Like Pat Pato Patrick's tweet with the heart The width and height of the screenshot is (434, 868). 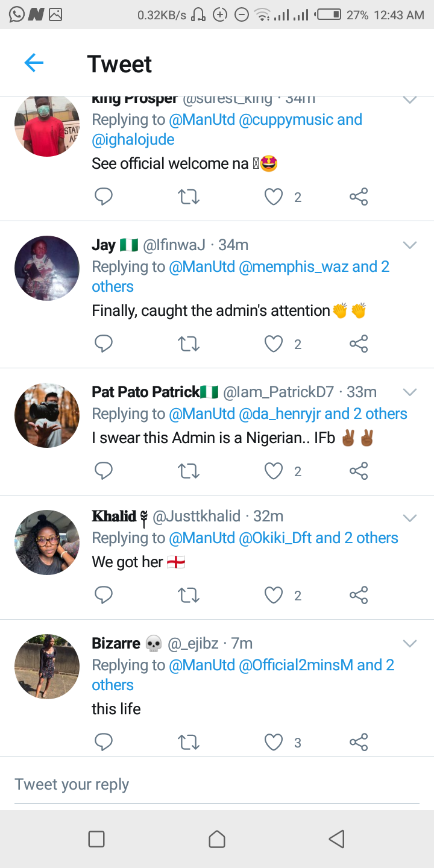[x=274, y=471]
